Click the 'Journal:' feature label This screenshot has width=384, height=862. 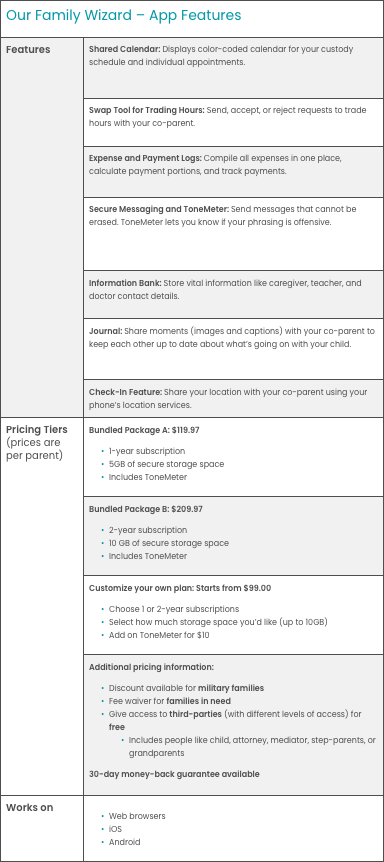click(105, 331)
